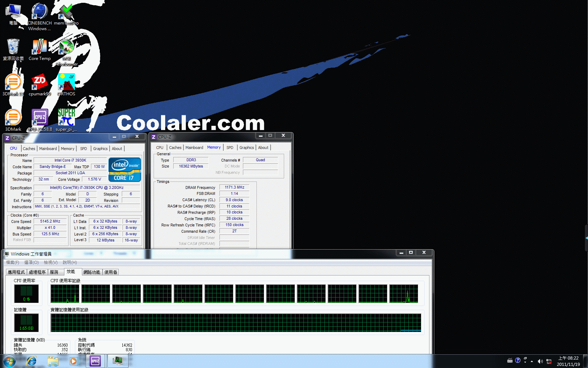Open SPD tab in right CPU-Z window
This screenshot has height=368, width=588.
(230, 148)
